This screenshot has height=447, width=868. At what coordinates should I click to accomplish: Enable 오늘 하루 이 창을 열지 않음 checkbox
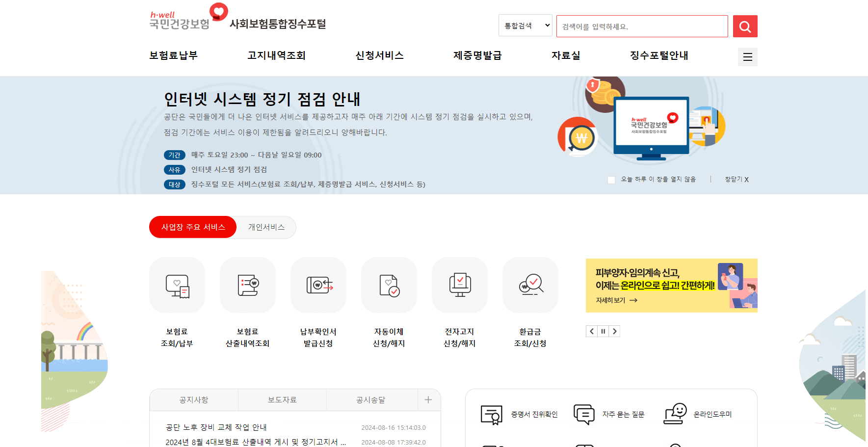pos(611,180)
